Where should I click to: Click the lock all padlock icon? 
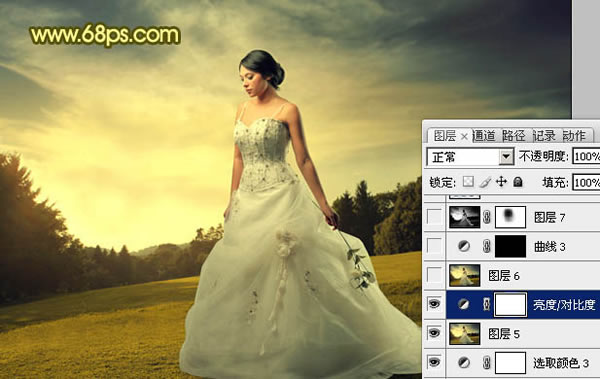pyautogui.click(x=518, y=182)
